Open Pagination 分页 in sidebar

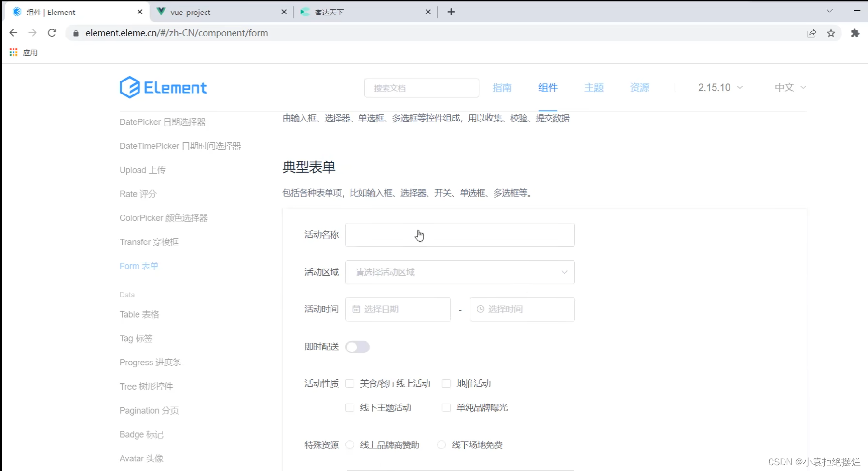click(149, 411)
